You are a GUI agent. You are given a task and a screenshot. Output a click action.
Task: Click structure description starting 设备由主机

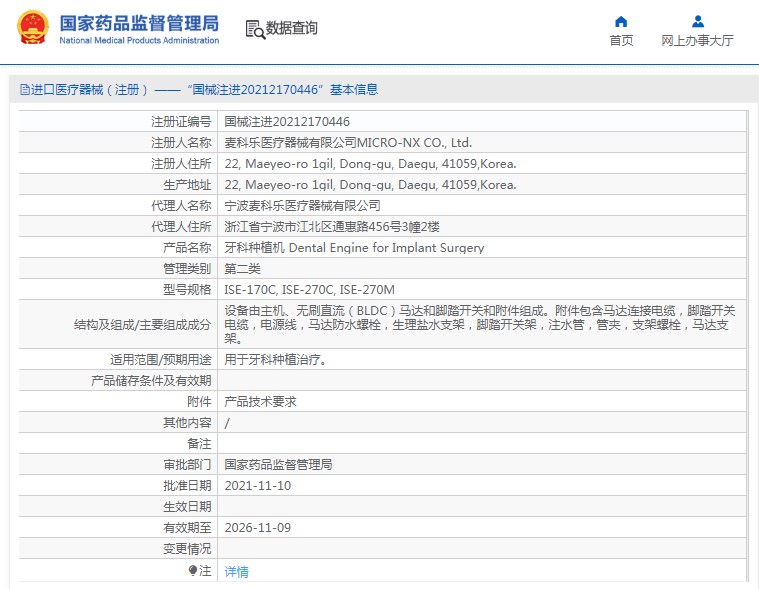[480, 324]
